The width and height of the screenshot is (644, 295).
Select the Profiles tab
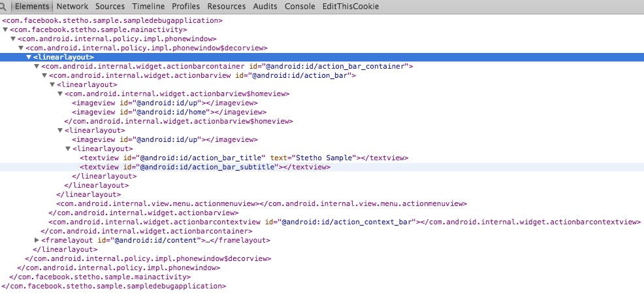tap(185, 7)
